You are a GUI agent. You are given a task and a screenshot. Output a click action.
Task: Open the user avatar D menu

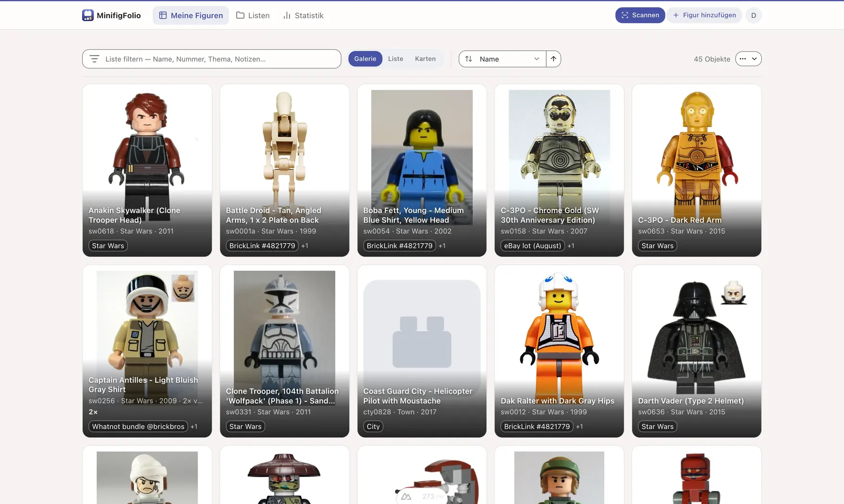coord(753,15)
